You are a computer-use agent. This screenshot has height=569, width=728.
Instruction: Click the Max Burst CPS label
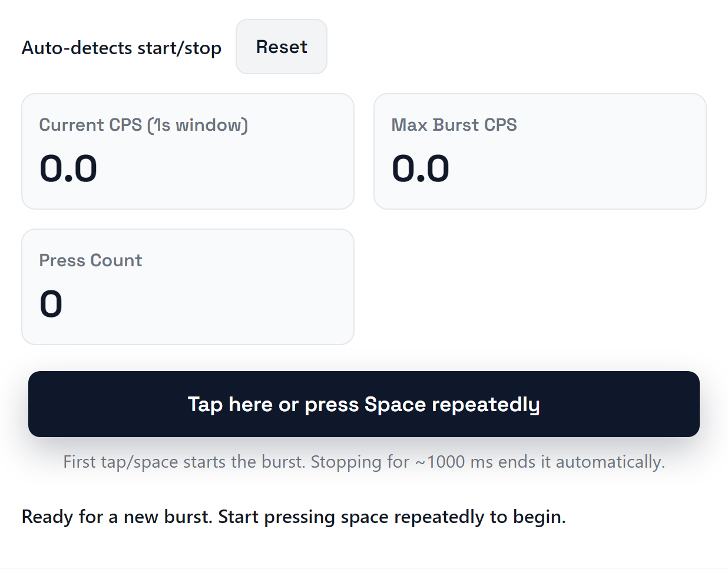coord(454,125)
